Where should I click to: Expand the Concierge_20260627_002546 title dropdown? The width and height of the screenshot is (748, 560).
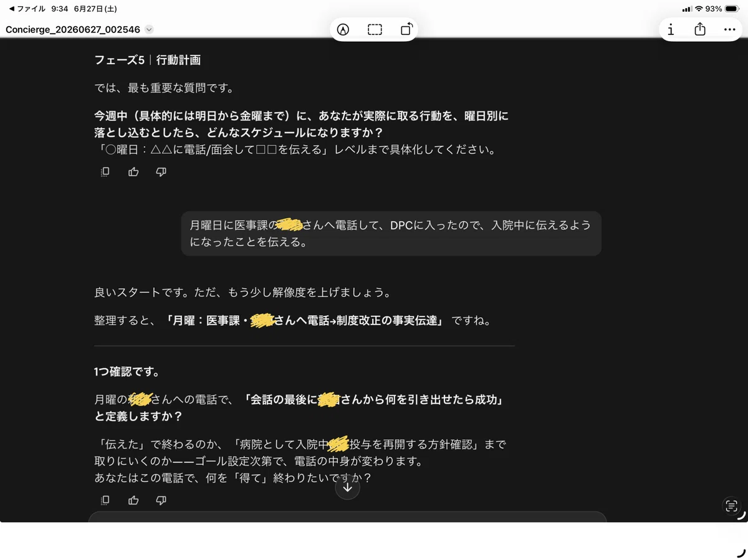pyautogui.click(x=149, y=29)
